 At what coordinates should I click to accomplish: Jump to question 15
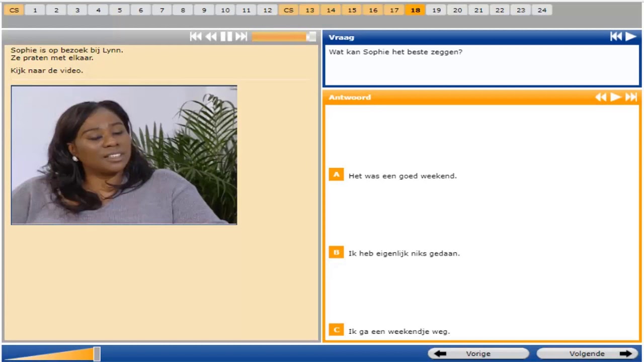[352, 10]
